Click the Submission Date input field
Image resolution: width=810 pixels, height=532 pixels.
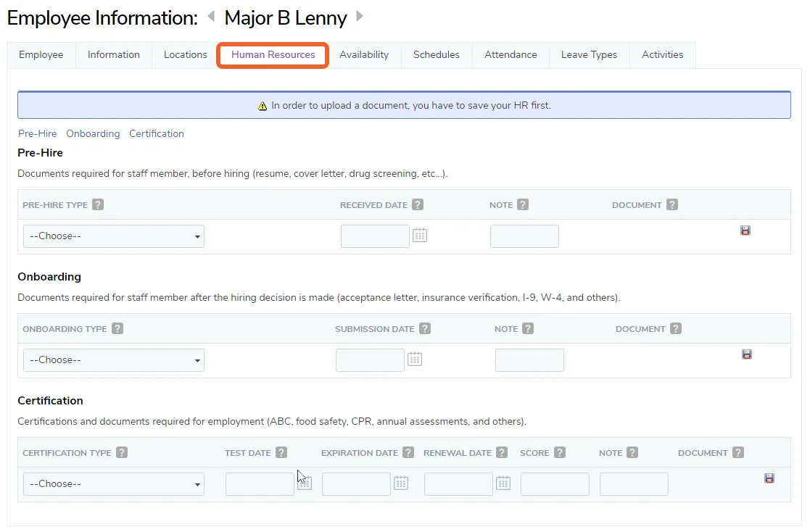click(x=370, y=360)
